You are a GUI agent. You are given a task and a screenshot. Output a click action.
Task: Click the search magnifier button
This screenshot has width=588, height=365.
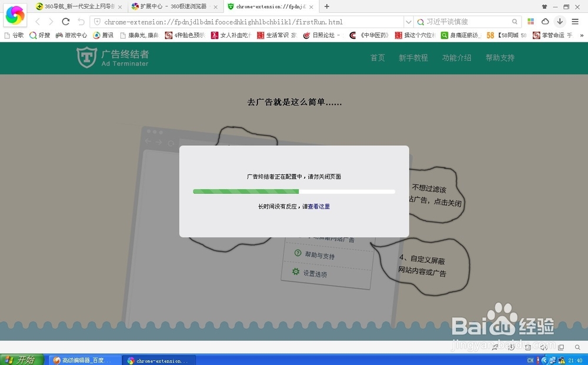pos(515,22)
